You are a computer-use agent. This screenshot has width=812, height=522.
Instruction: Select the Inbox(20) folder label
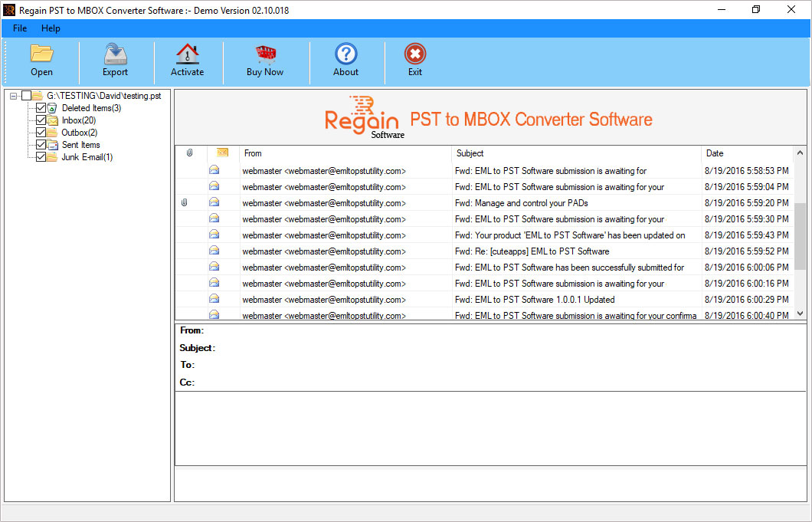79,120
